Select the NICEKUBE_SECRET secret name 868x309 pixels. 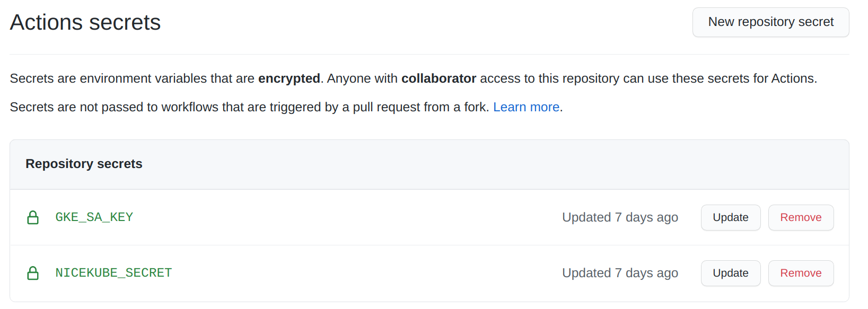(x=113, y=273)
